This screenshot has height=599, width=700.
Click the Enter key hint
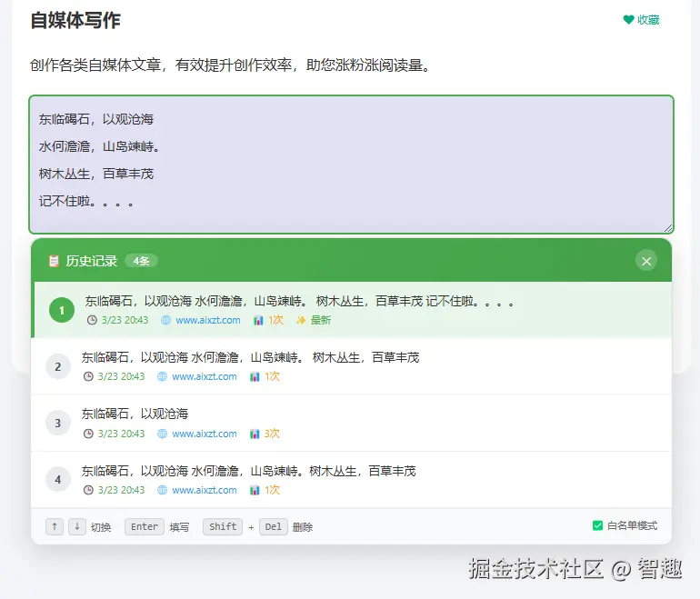tap(145, 526)
